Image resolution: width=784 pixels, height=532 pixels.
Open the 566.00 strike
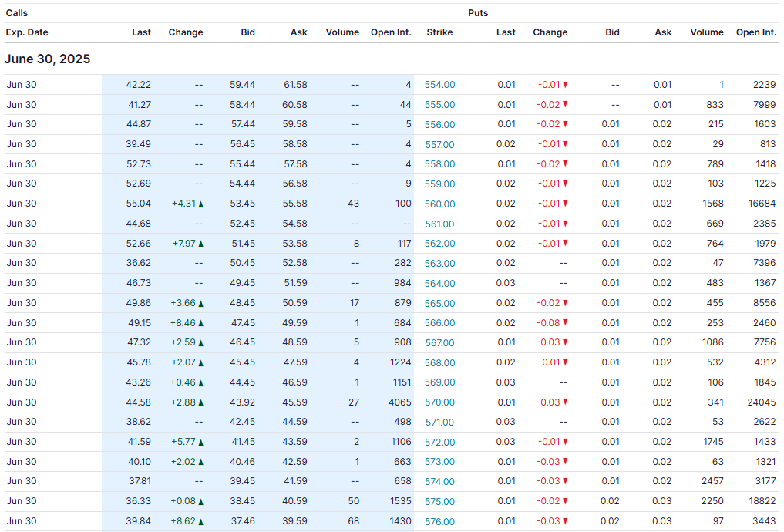(439, 323)
